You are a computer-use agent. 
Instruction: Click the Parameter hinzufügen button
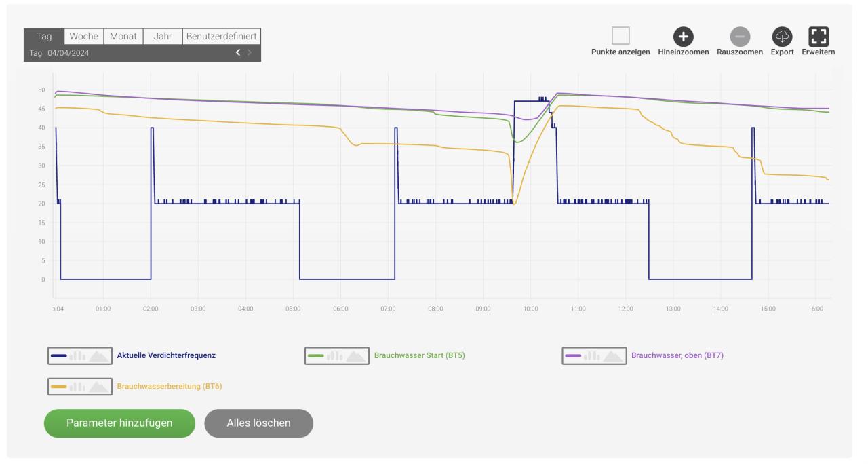(119, 423)
